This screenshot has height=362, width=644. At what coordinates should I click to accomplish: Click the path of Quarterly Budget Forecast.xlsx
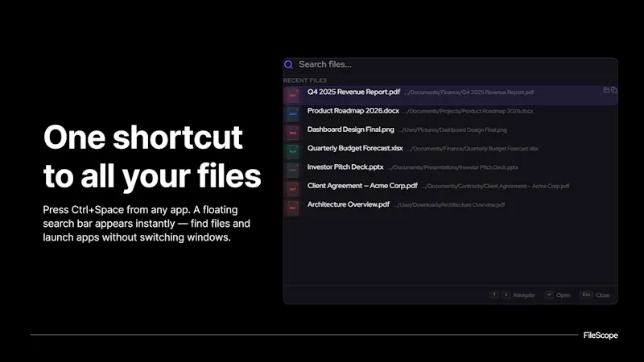click(473, 149)
